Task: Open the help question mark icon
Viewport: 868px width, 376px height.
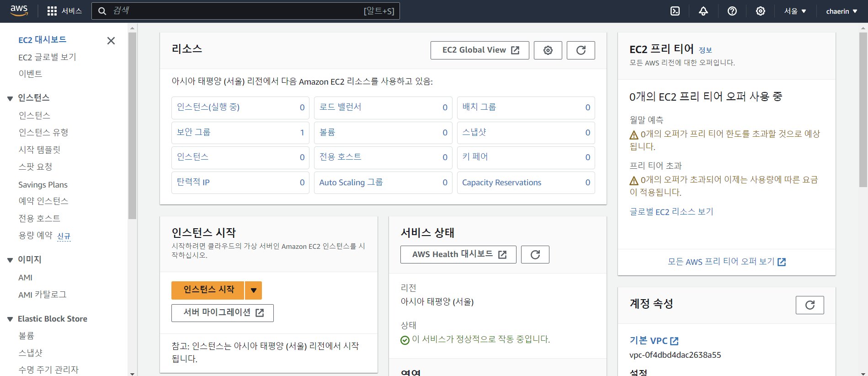Action: [732, 11]
